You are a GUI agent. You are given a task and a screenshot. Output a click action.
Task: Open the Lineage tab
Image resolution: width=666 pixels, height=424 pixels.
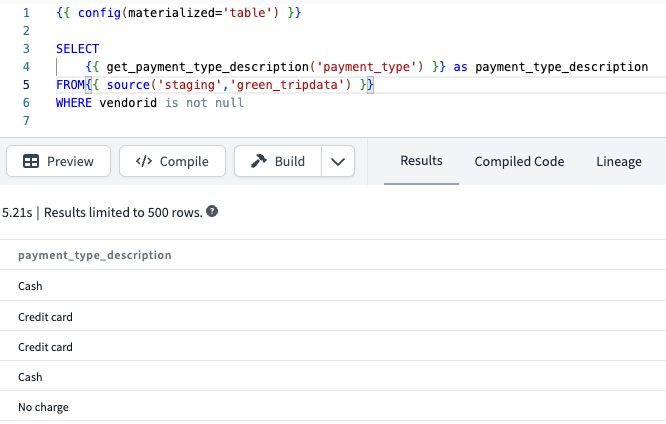point(619,161)
